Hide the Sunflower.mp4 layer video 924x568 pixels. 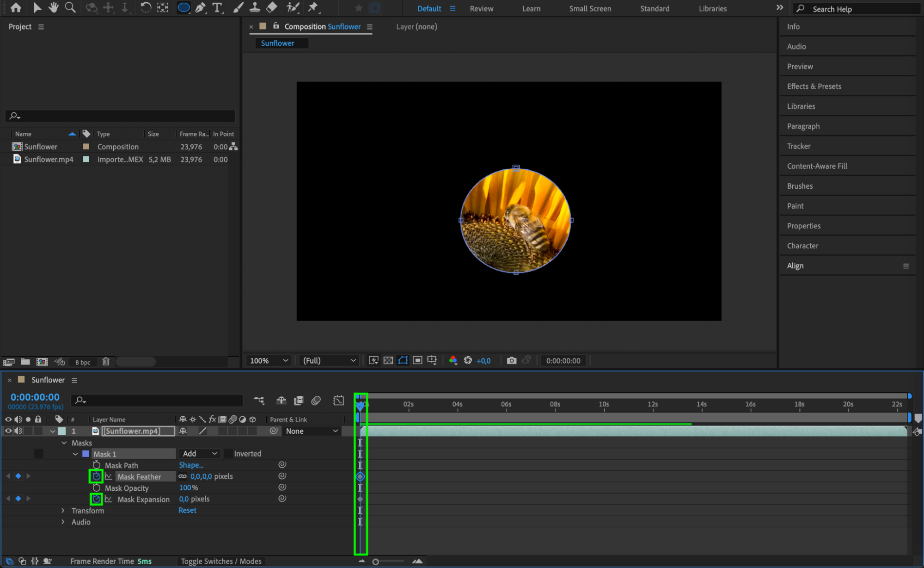pos(8,431)
